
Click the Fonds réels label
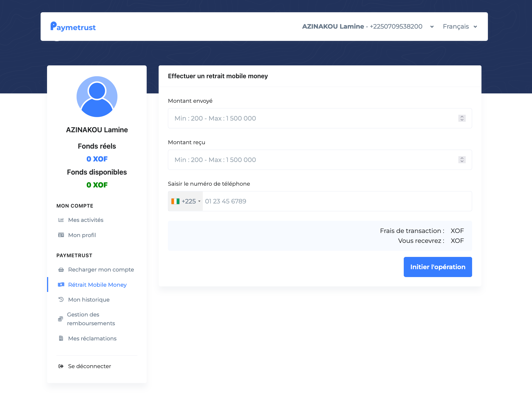pyautogui.click(x=97, y=146)
